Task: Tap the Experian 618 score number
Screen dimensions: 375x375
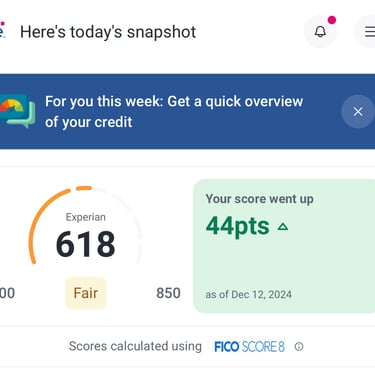Action: coord(86,244)
